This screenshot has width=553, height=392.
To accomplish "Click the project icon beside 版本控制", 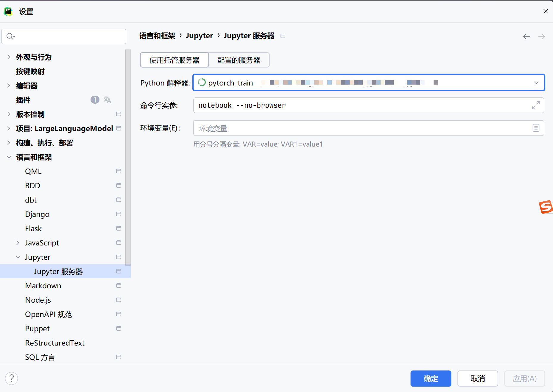I will pyautogui.click(x=119, y=114).
